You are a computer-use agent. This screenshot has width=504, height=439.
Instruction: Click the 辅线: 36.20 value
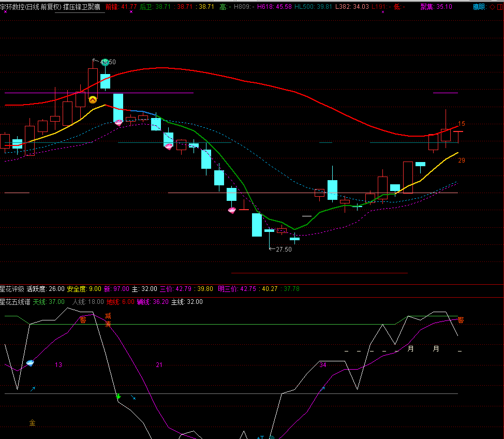point(153,302)
